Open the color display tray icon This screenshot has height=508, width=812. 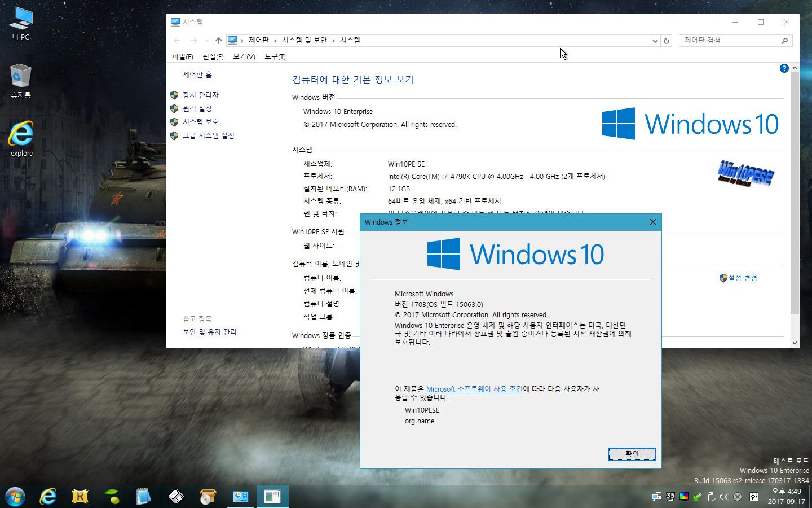[683, 497]
